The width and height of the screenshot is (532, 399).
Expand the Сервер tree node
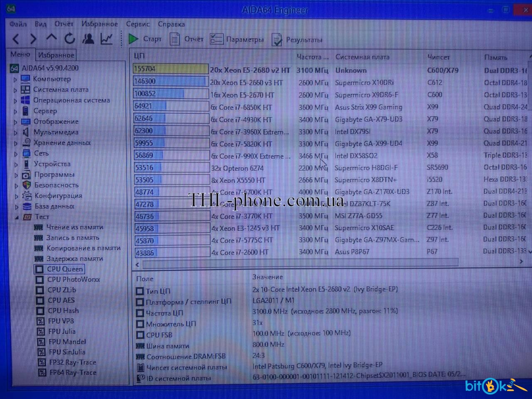15,111
